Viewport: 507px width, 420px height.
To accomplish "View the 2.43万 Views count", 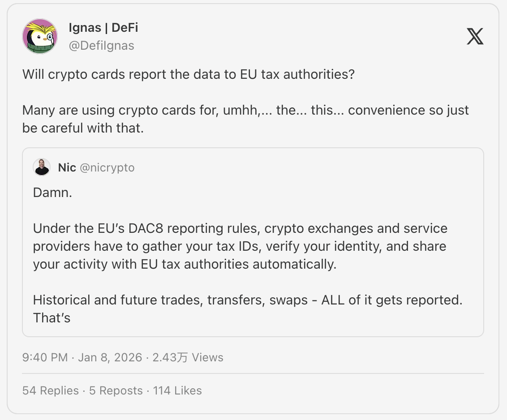I will [x=188, y=357].
